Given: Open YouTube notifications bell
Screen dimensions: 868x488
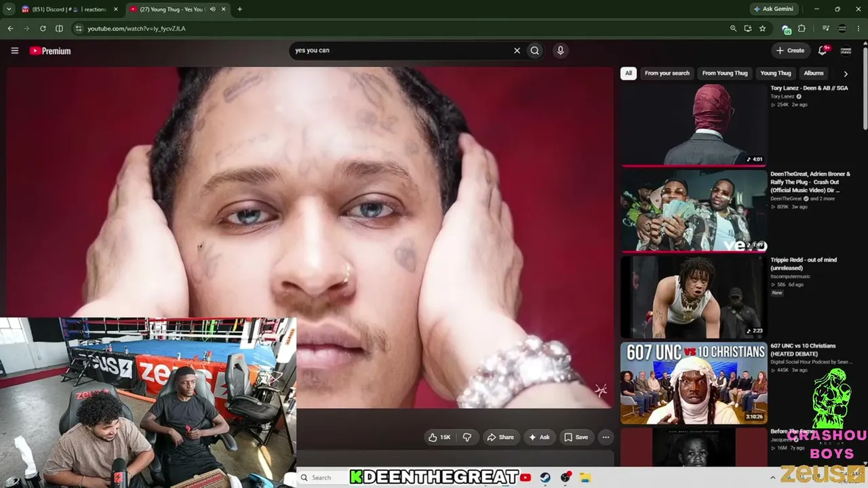Looking at the screenshot, I should (823, 50).
